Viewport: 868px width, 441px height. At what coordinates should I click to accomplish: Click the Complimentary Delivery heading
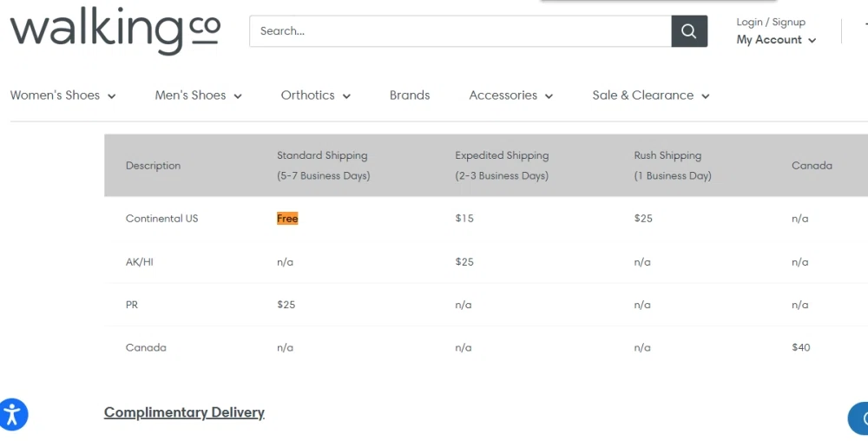pos(184,412)
